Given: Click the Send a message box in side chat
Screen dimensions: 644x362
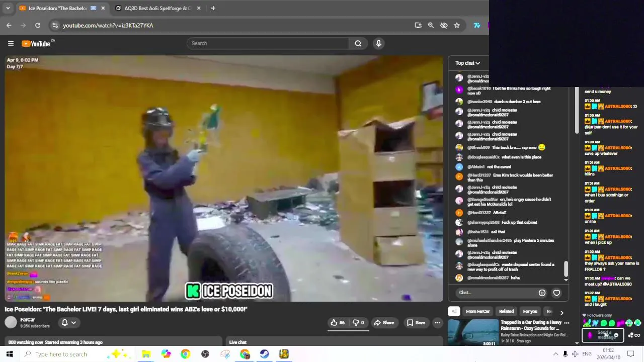Looking at the screenshot, I should (603, 335).
